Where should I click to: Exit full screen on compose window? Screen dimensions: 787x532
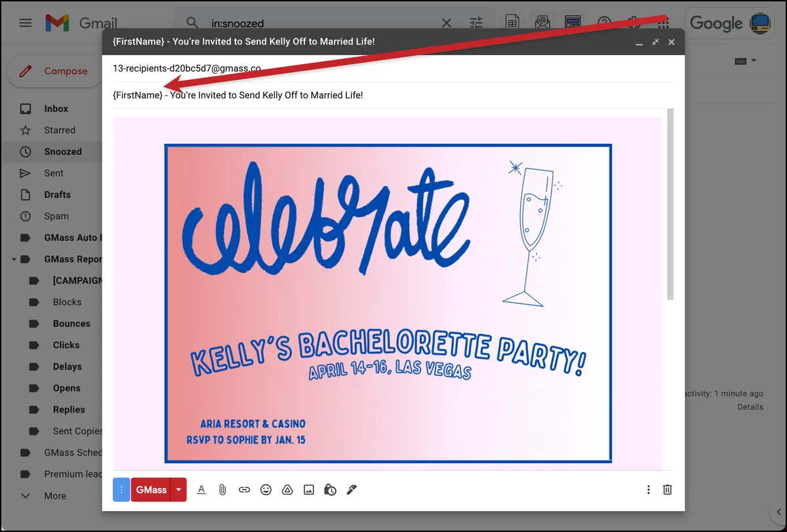pyautogui.click(x=655, y=42)
